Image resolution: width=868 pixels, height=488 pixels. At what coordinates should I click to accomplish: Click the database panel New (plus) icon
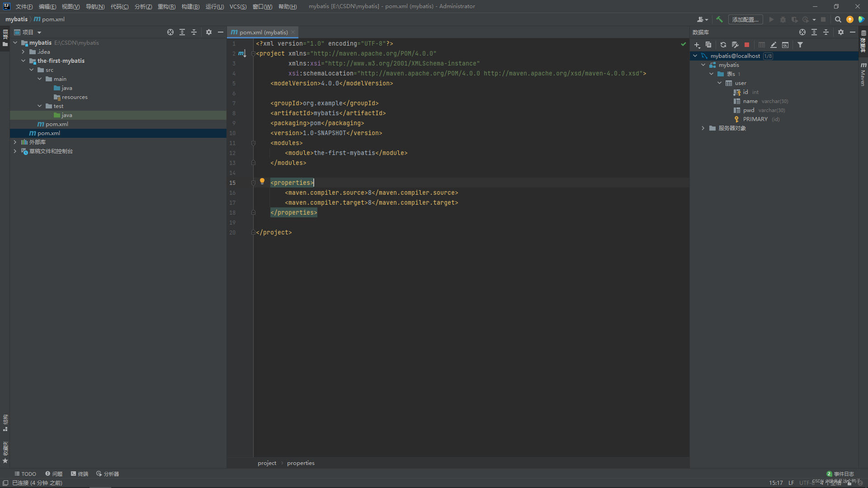pos(697,45)
